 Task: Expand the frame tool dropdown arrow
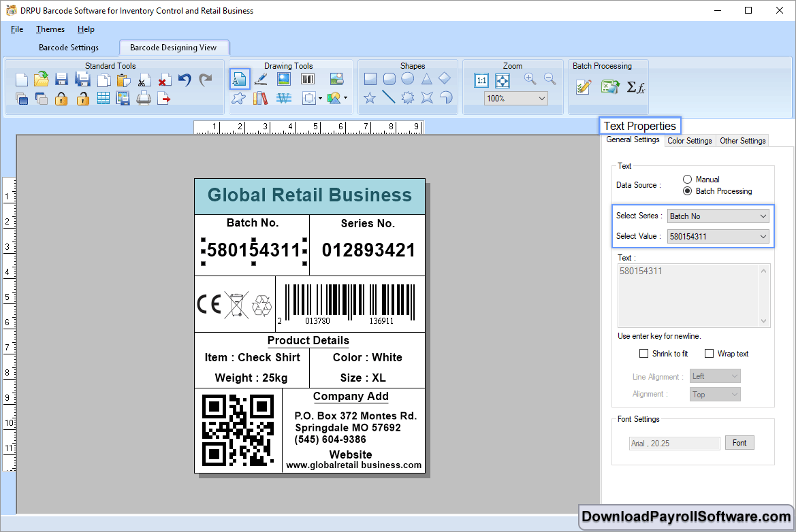[x=320, y=99]
